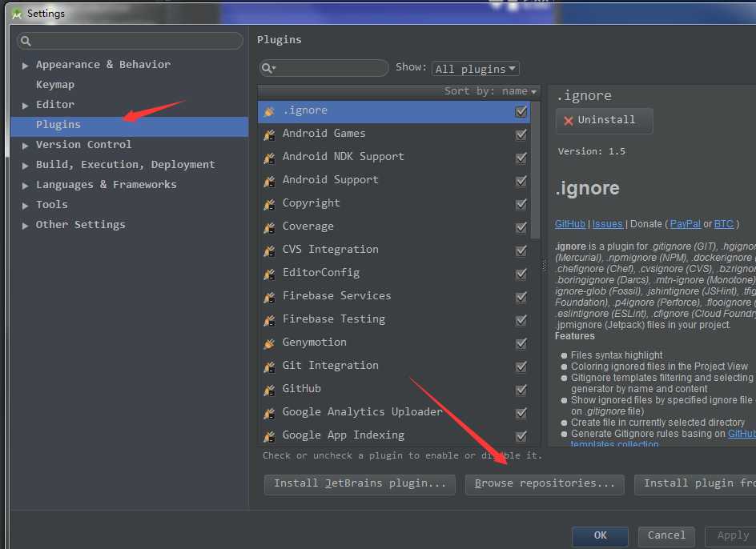756x549 pixels.
Task: Click the Android Studio icon in title bar
Action: click(x=17, y=14)
